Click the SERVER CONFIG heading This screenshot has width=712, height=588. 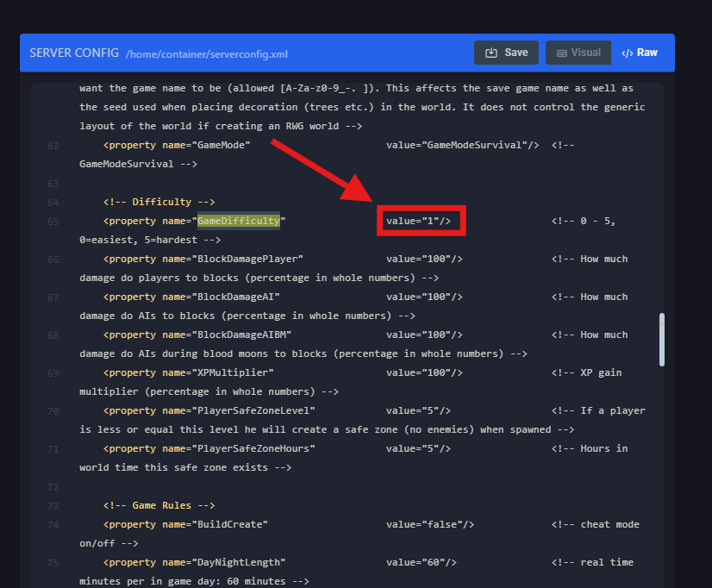[74, 53]
